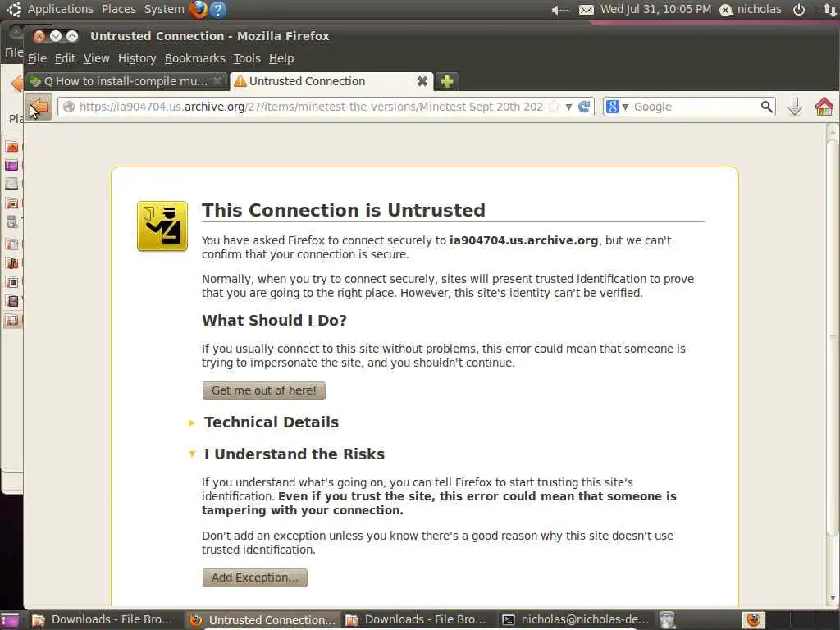Click the show desktop button in the bottom panel
The image size is (840, 630).
click(x=9, y=620)
